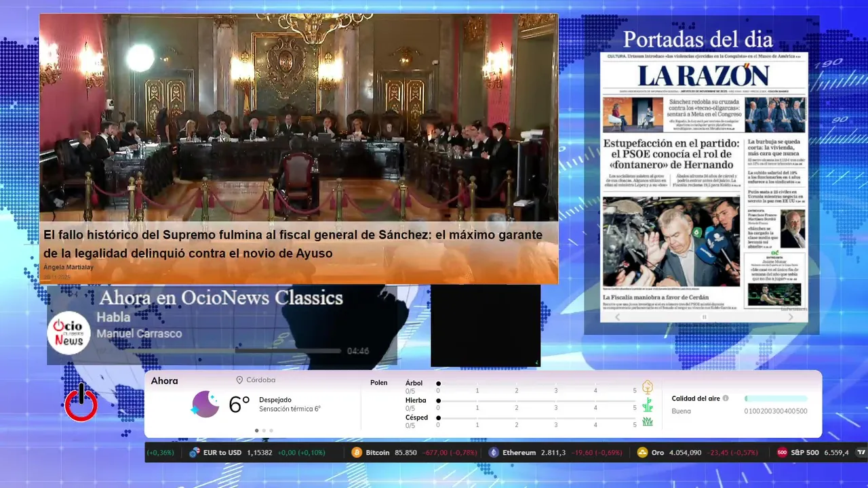Click the Oro gold bars icon

click(642, 453)
